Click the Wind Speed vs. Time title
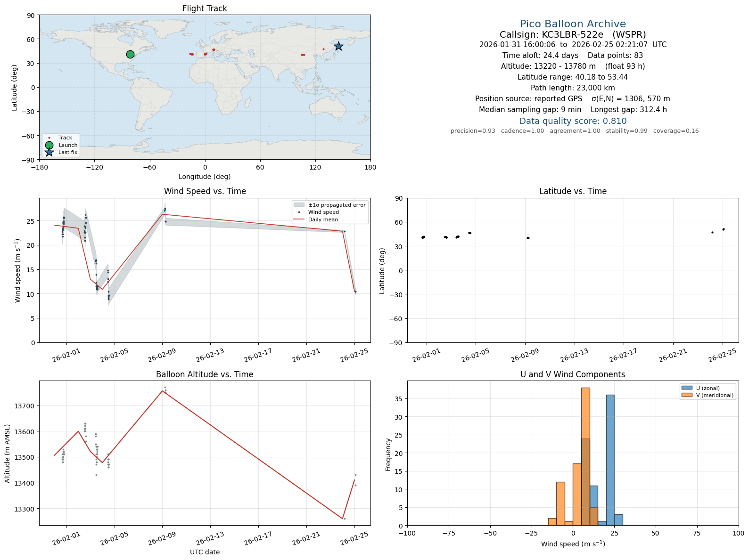 coord(205,191)
